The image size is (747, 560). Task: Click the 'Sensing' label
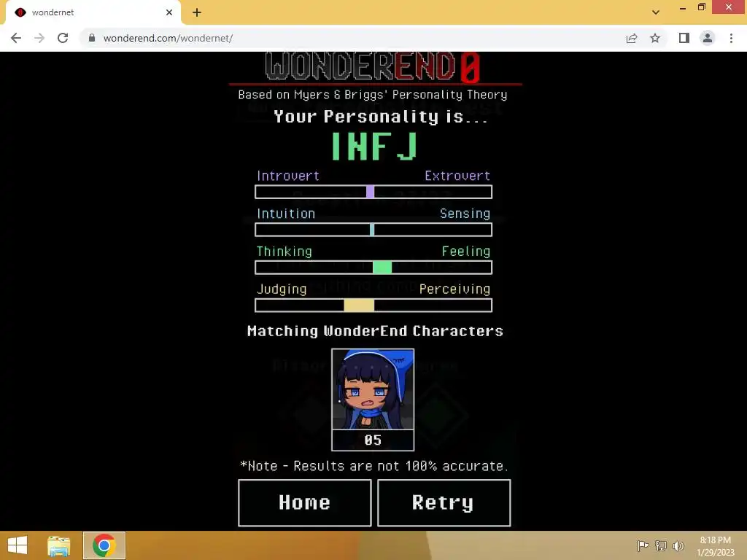465,214
